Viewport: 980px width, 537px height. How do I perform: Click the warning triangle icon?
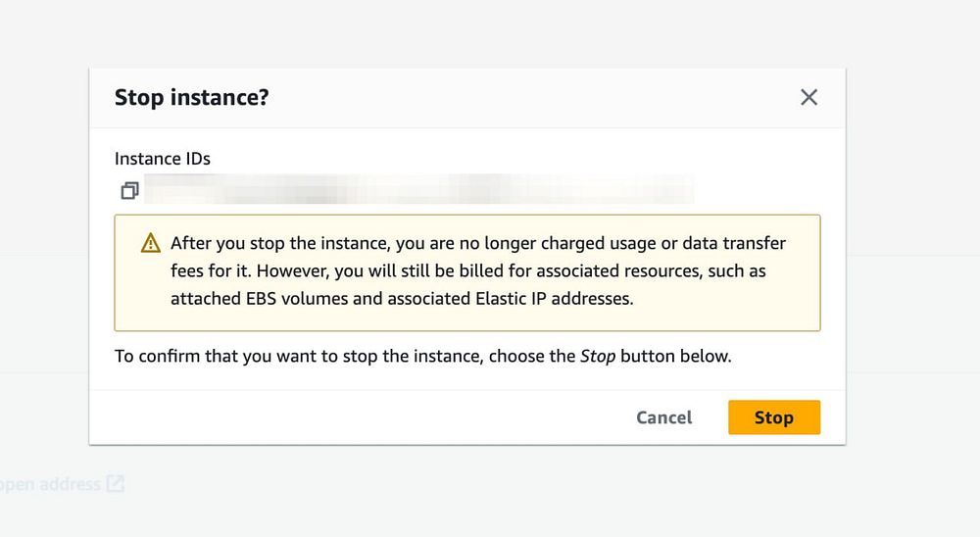point(150,243)
